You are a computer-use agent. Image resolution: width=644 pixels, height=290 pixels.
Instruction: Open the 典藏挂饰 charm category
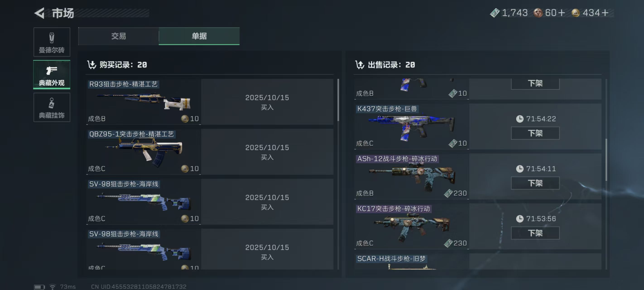pyautogui.click(x=52, y=107)
